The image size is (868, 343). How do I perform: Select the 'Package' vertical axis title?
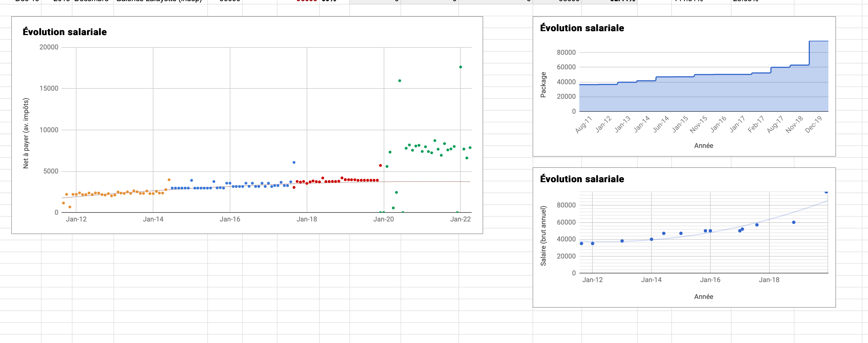tap(543, 85)
